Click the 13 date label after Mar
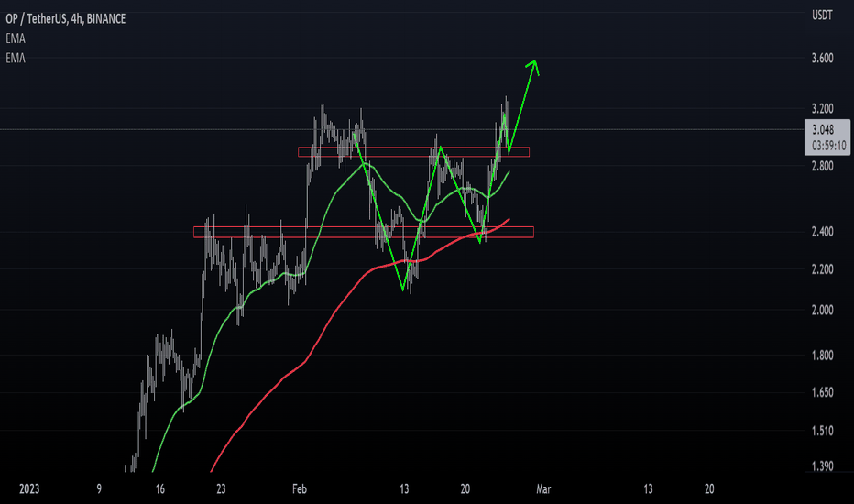 pos(648,488)
